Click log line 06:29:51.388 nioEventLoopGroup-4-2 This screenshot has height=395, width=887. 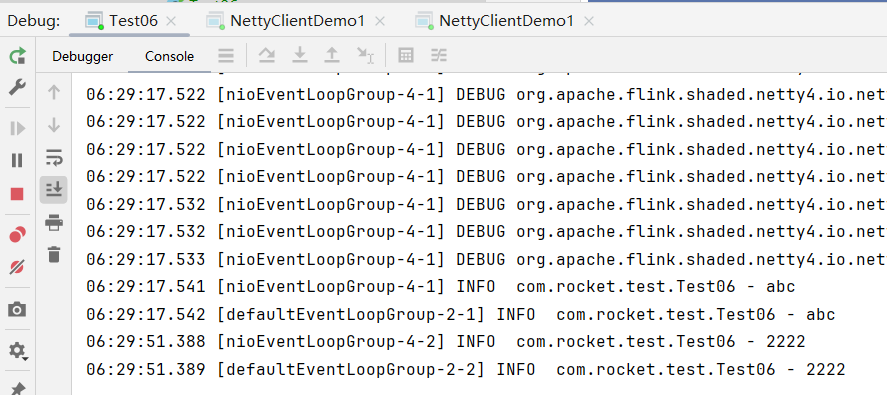(x=446, y=341)
